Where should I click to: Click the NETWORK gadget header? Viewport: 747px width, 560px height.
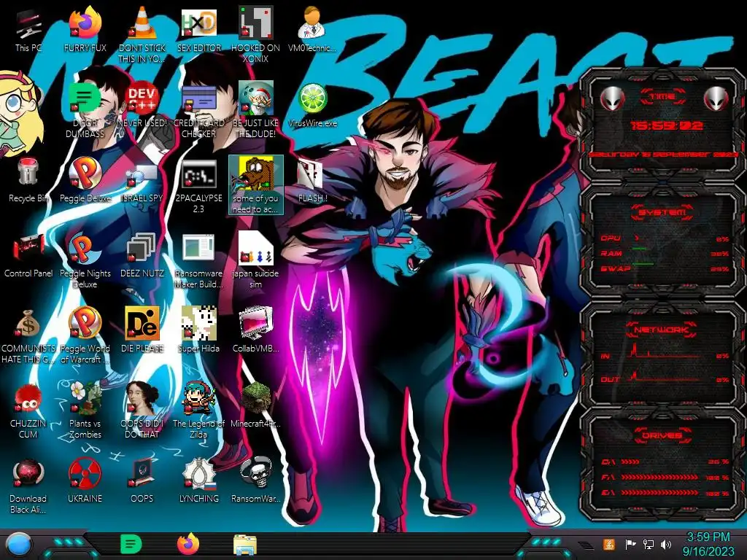(662, 329)
